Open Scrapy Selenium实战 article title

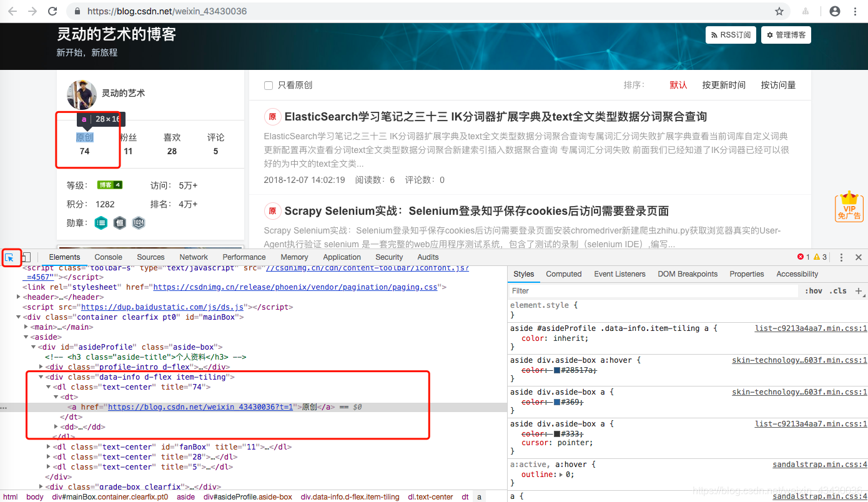click(x=476, y=211)
